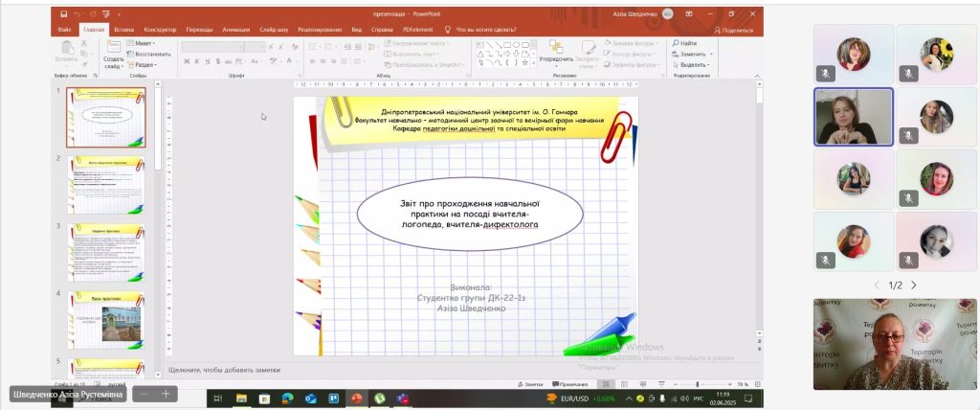The height and width of the screenshot is (410, 980).
Task: Open Trello from the taskbar
Action: click(333, 399)
